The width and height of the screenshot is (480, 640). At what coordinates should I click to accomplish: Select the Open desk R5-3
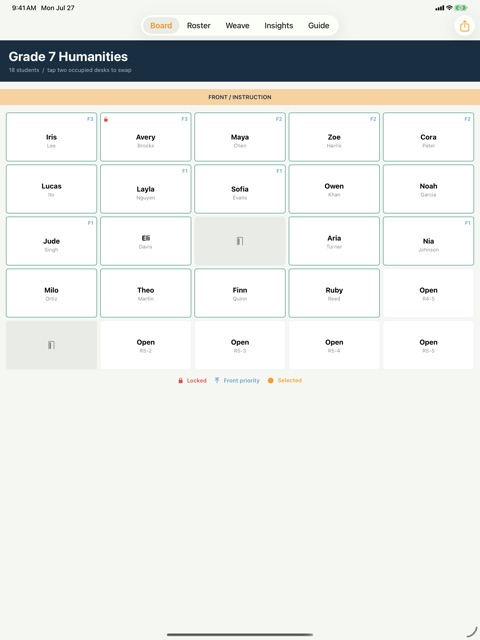[x=240, y=345]
